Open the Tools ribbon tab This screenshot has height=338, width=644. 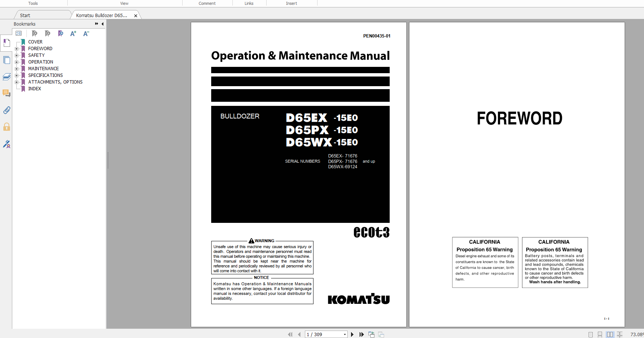(33, 3)
